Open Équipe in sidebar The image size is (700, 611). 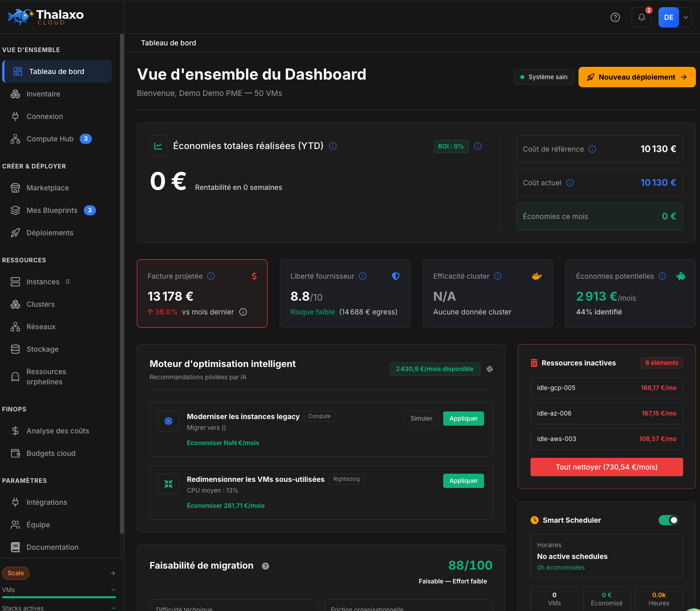click(x=57, y=525)
